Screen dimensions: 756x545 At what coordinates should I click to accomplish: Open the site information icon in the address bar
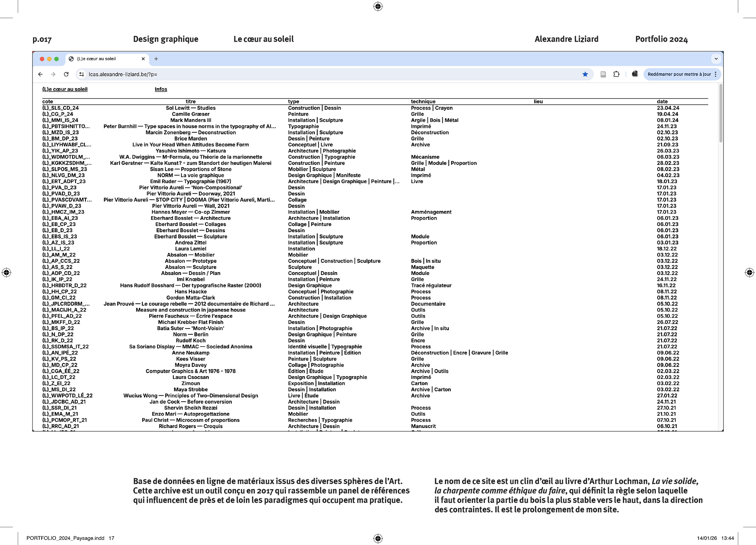click(82, 74)
